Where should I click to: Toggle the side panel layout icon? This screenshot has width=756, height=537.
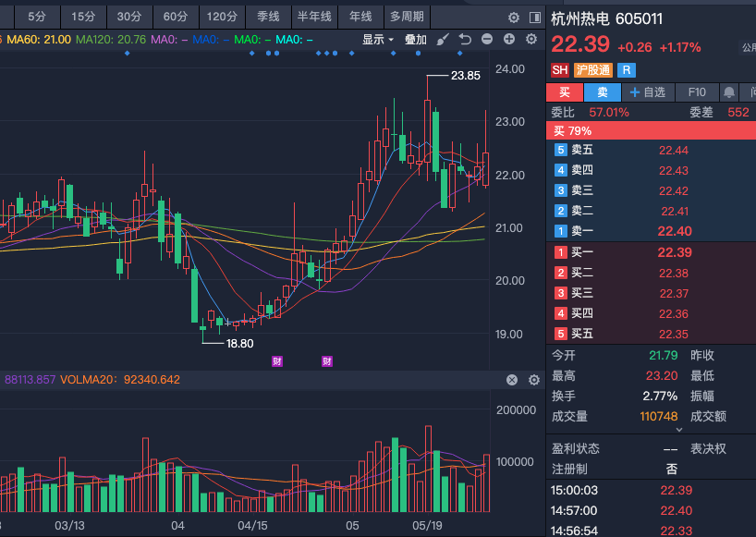(535, 18)
